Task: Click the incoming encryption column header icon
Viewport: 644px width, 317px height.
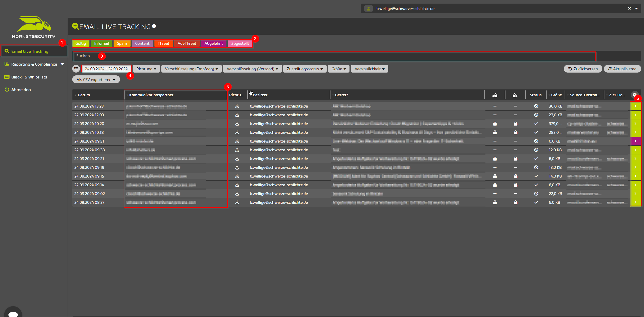Action: tap(495, 95)
